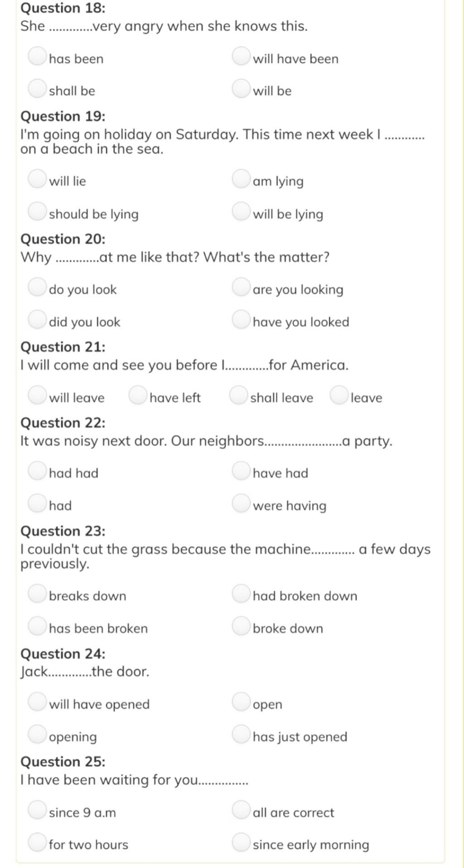Select 'will be' for Question 18
This screenshot has height=868, width=464.
[x=241, y=88]
